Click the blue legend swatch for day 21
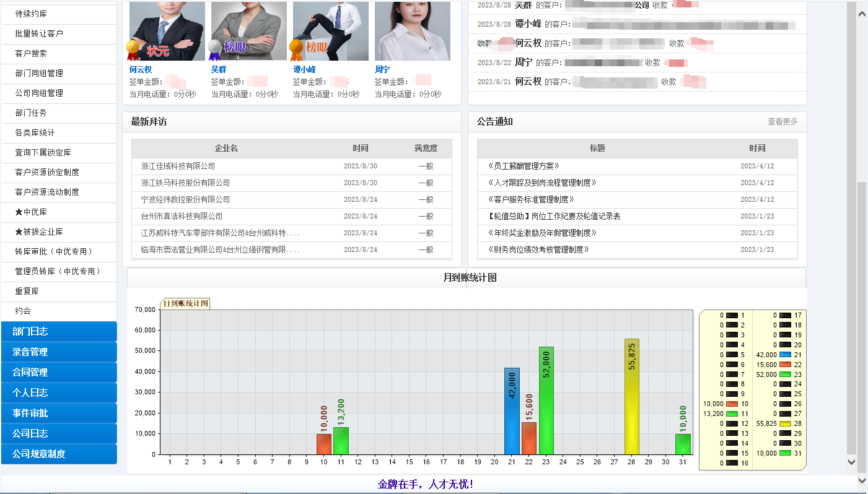Image resolution: width=868 pixels, height=494 pixels. click(785, 355)
